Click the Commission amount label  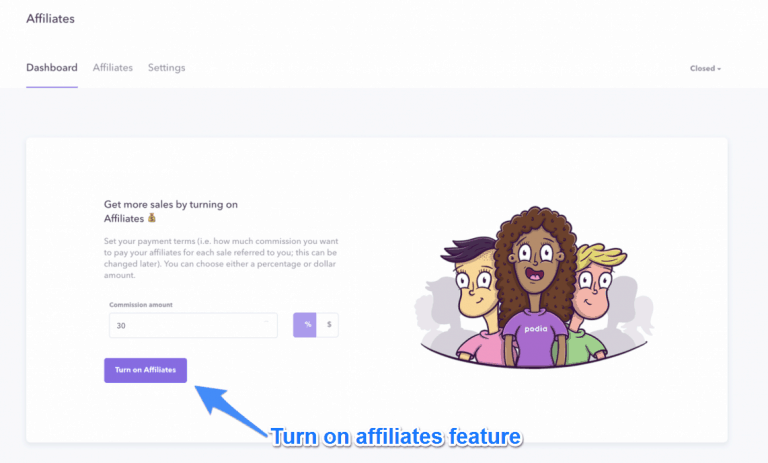(141, 305)
